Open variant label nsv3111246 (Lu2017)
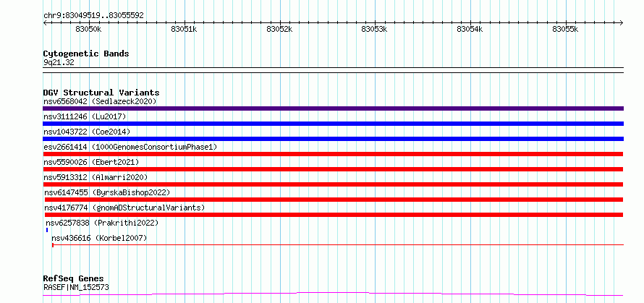 click(x=85, y=116)
